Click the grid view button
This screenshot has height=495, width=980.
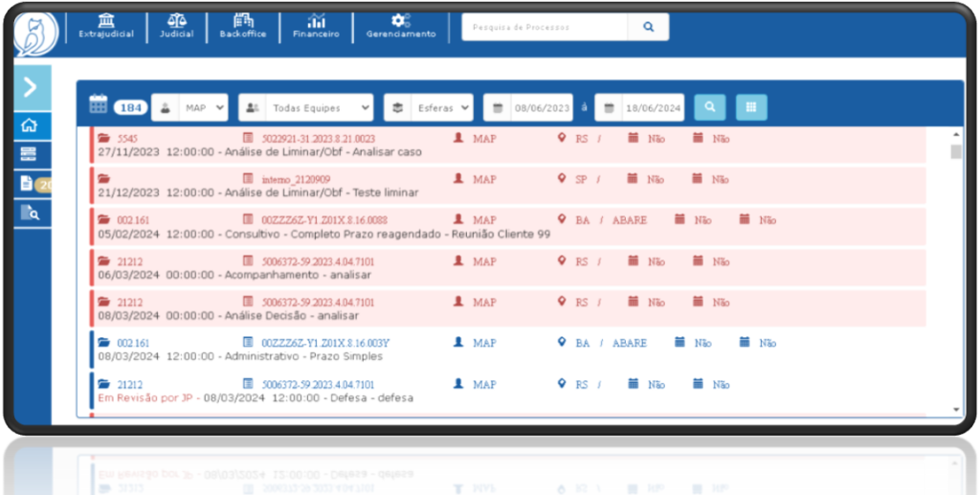point(751,107)
